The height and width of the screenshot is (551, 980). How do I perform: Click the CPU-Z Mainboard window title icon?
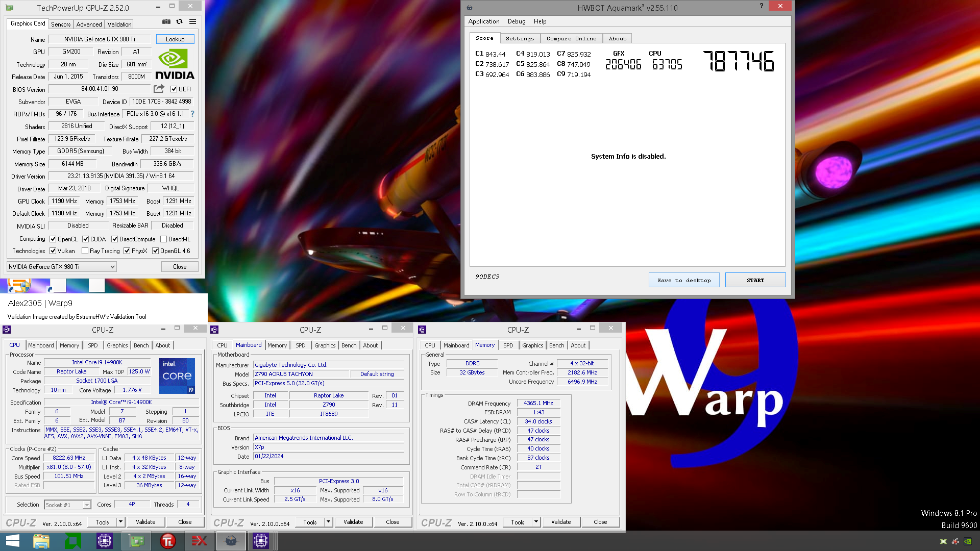[x=214, y=330]
